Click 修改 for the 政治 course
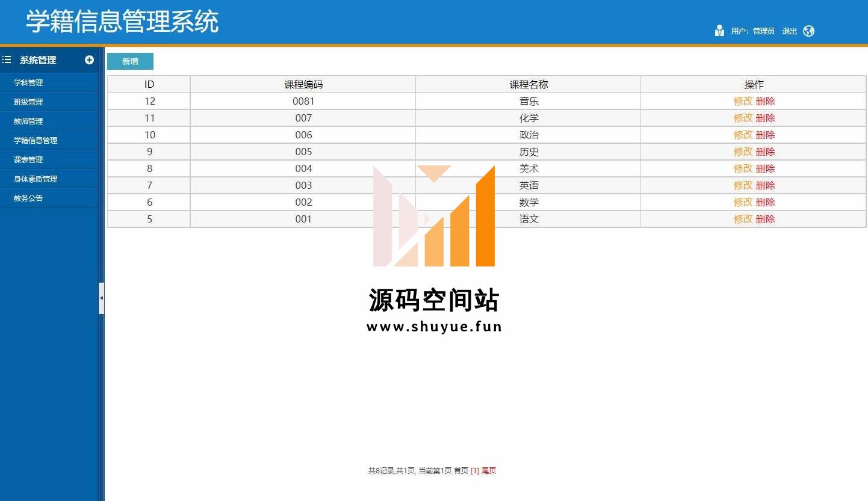The image size is (868, 501). pos(743,135)
